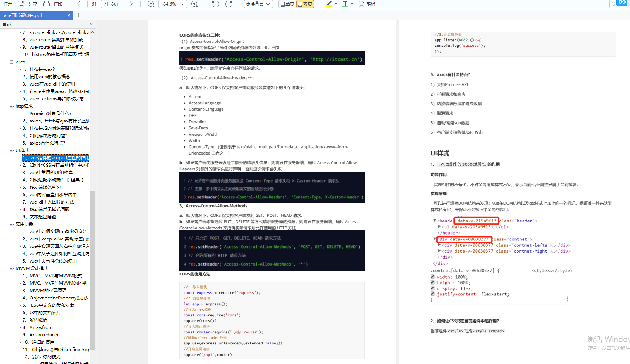Click the heading 5、axios有什么特点?
The height and width of the screenshot is (364, 630).
click(450, 74)
